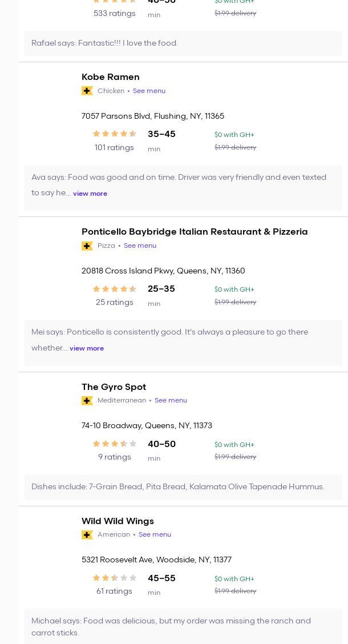The image size is (348, 644).
Task: Click the GH+ badge icon under The Gyro Spot
Action: [x=87, y=401]
